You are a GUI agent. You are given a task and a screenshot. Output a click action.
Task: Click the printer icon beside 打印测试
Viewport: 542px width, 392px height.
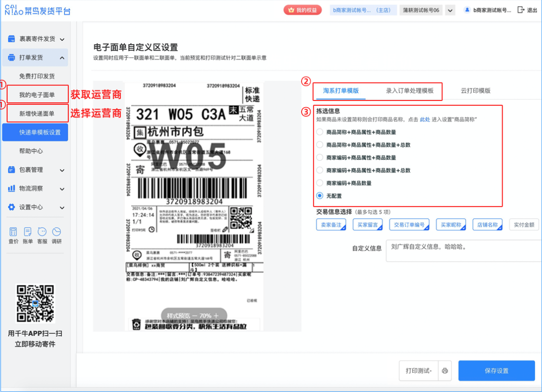[445, 371]
